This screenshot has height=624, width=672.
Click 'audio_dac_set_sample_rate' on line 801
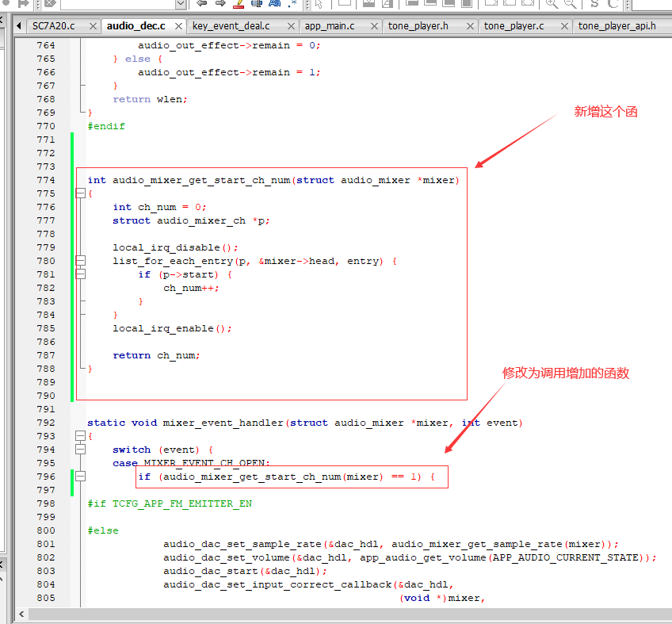pyautogui.click(x=242, y=544)
